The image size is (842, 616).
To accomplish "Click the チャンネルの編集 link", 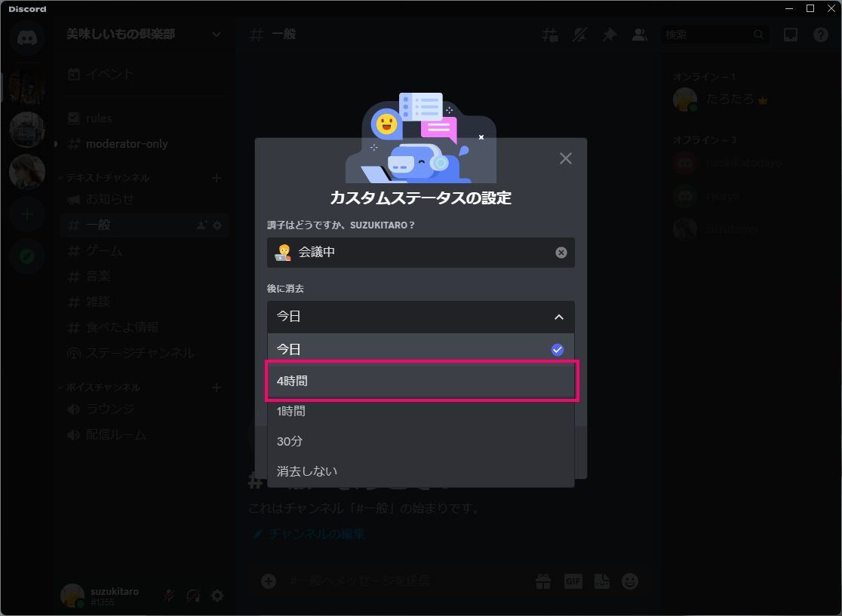I will click(310, 534).
